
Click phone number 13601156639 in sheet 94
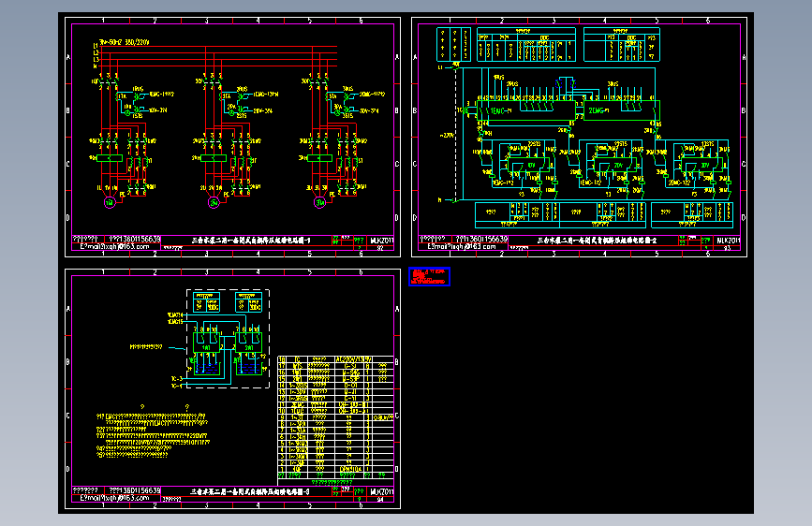pyautogui.click(x=139, y=490)
